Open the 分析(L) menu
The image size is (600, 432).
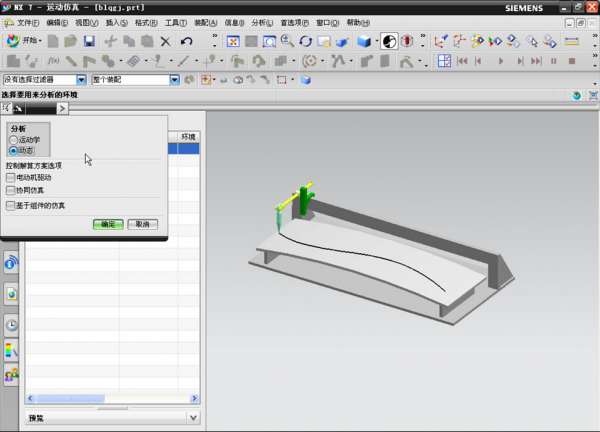(262, 23)
